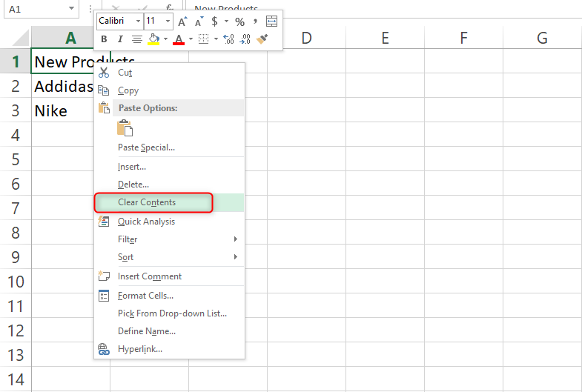Choose Insert Comment menu item
582x392 pixels.
[170, 276]
